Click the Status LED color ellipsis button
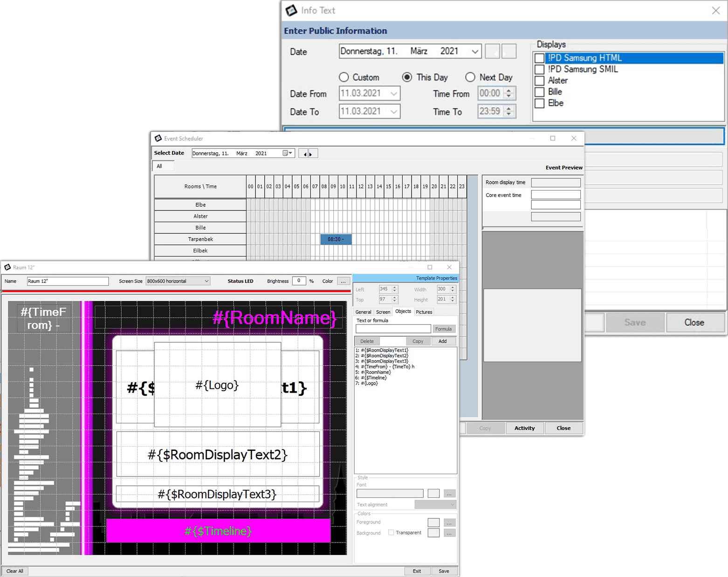 pyautogui.click(x=343, y=281)
